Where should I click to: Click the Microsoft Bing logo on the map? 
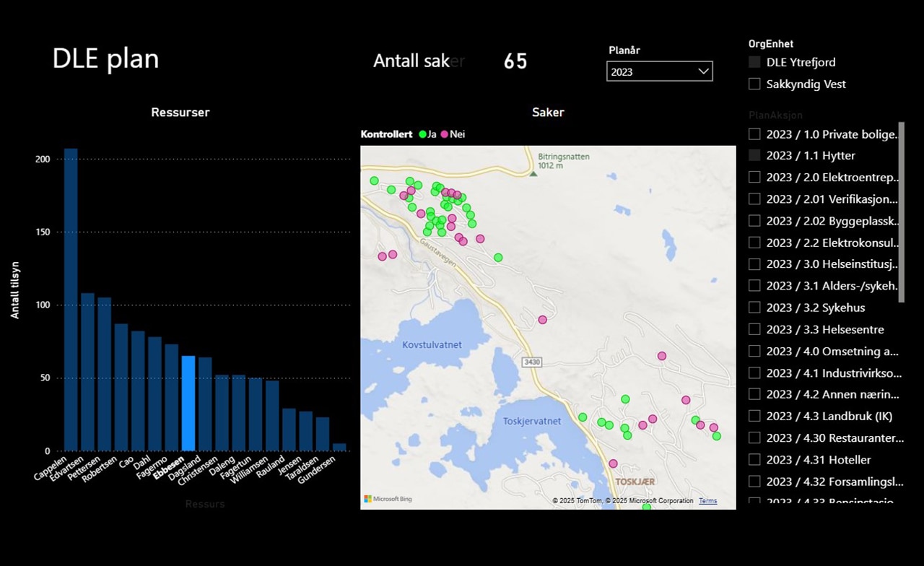pyautogui.click(x=388, y=499)
